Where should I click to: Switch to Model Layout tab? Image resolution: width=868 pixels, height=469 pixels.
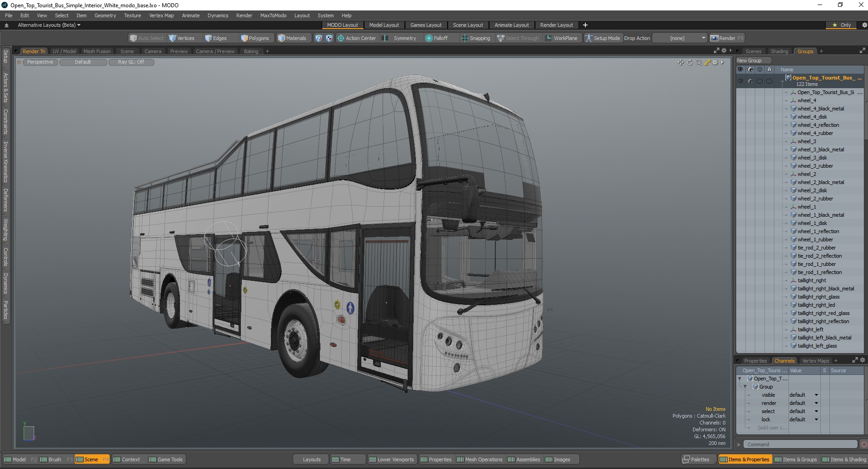coord(384,25)
